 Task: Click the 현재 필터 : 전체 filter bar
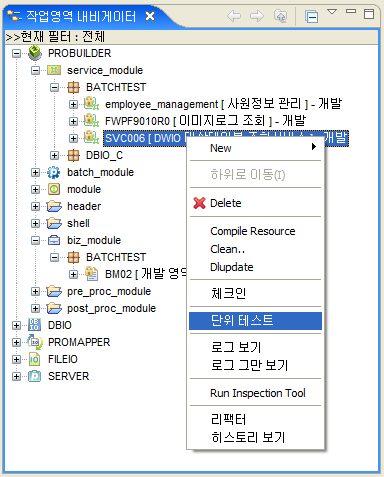pyautogui.click(x=192, y=37)
